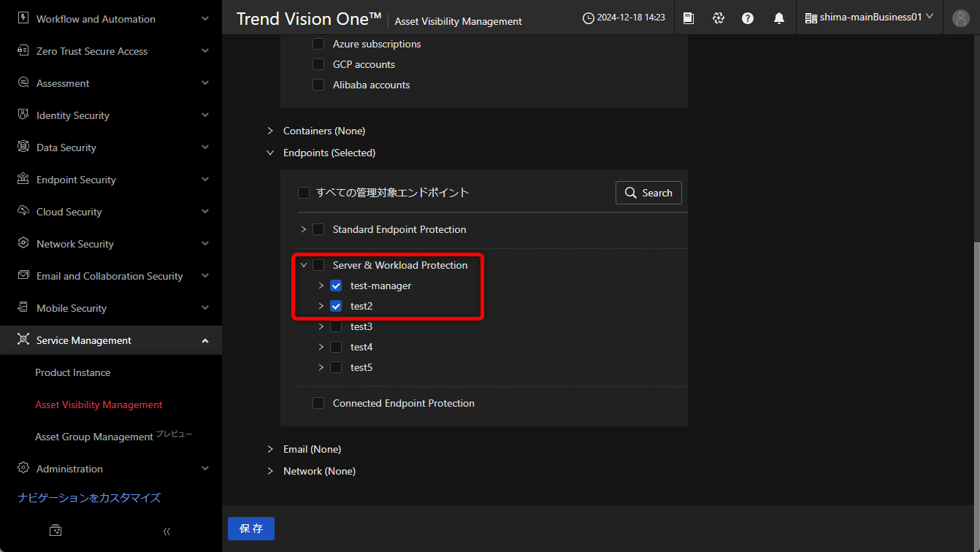
Task: Expand the Network (None) section
Action: pos(270,471)
